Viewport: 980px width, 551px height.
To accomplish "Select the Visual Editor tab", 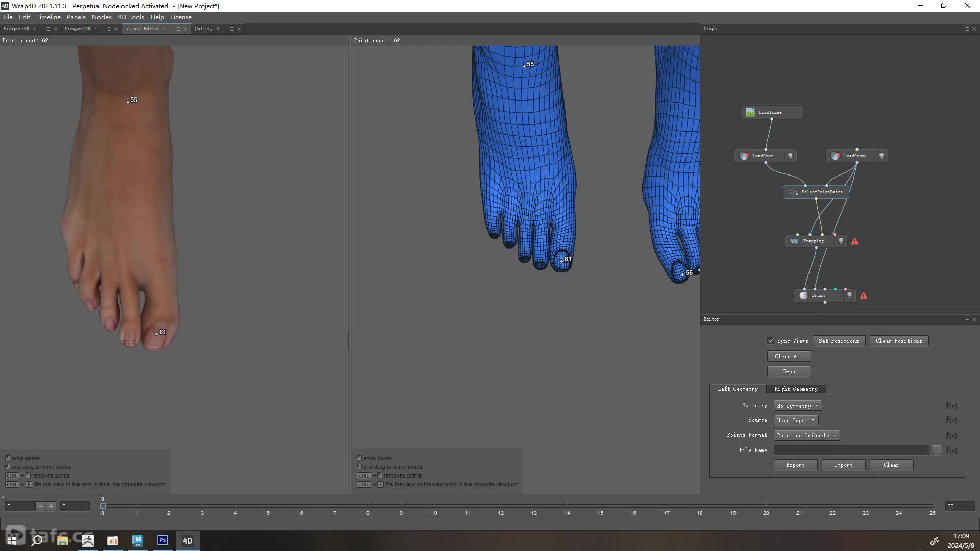I will (142, 29).
